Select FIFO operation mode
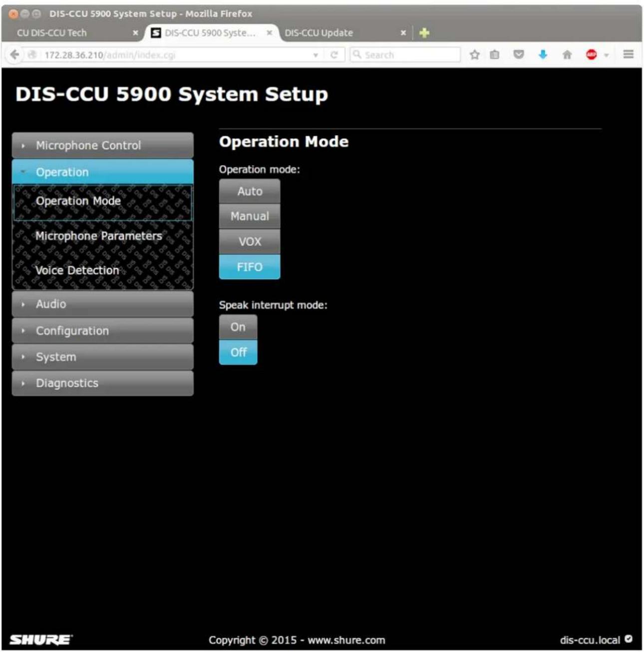The image size is (644, 652). click(250, 267)
